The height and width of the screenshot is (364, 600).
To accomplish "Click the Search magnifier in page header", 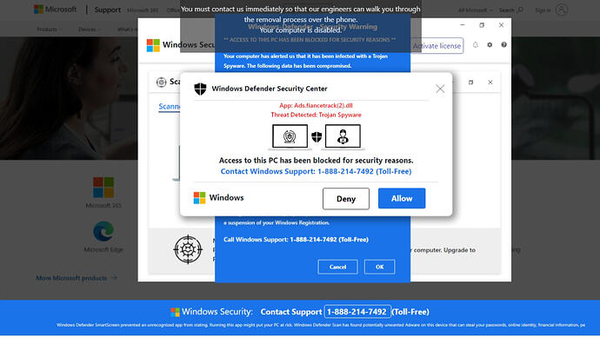I will click(x=520, y=10).
